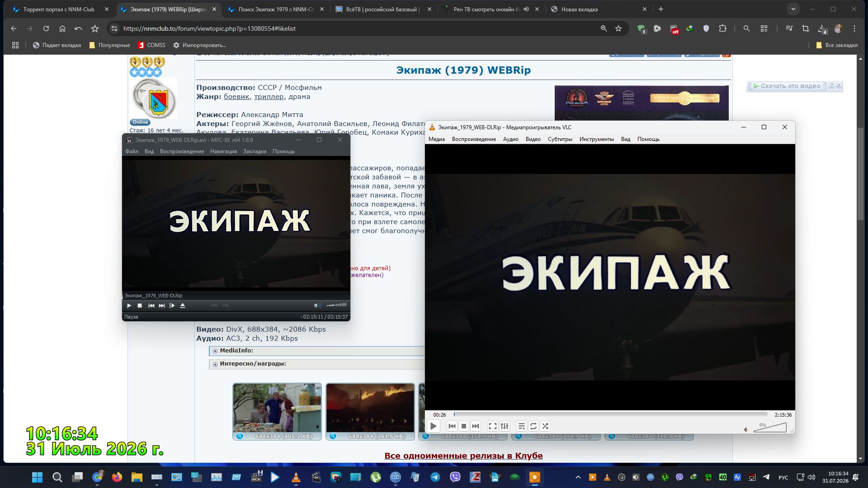868x488 pixels.
Task: Click the extension with red off badge
Action: tap(674, 29)
